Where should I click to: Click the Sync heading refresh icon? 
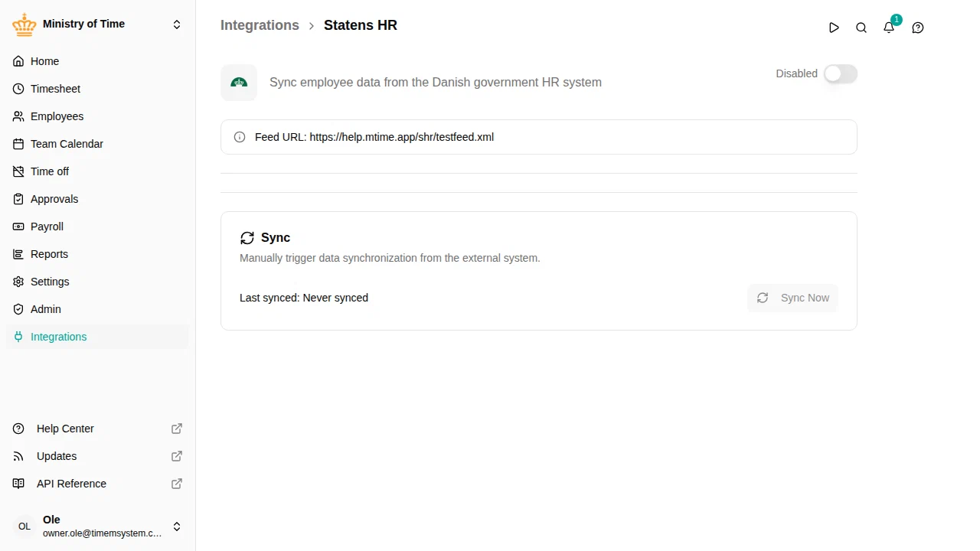tap(247, 238)
